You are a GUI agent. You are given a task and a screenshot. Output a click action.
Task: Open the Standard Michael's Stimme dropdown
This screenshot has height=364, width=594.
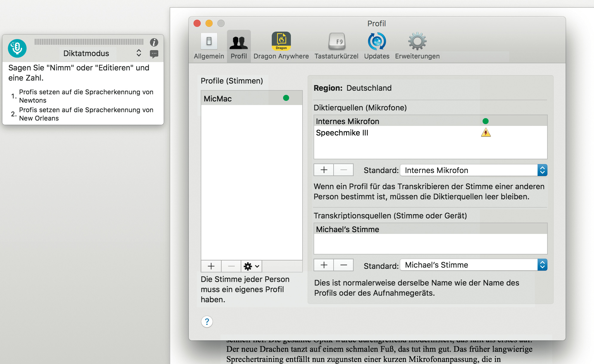542,265
